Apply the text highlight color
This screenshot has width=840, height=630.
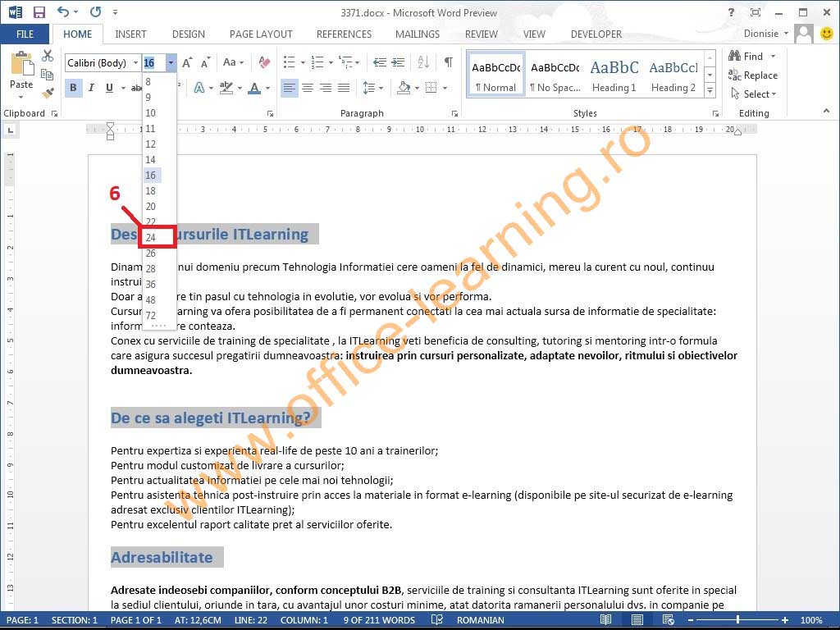point(226,88)
